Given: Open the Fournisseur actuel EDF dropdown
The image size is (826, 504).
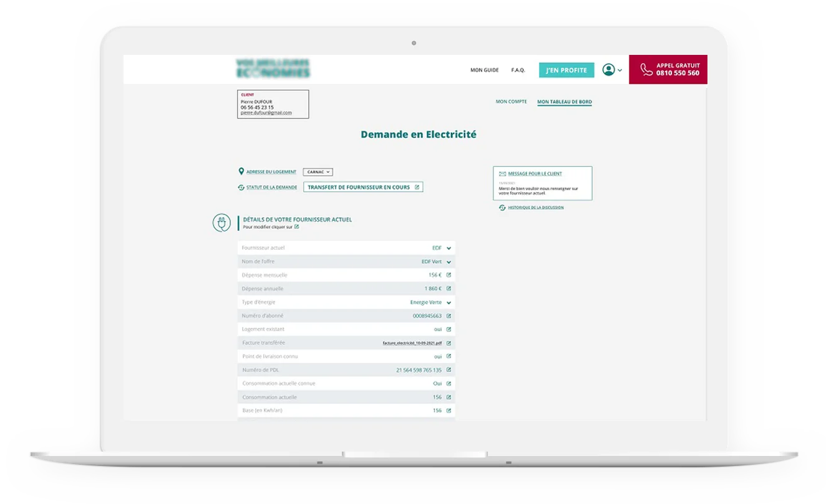Looking at the screenshot, I should coord(449,248).
